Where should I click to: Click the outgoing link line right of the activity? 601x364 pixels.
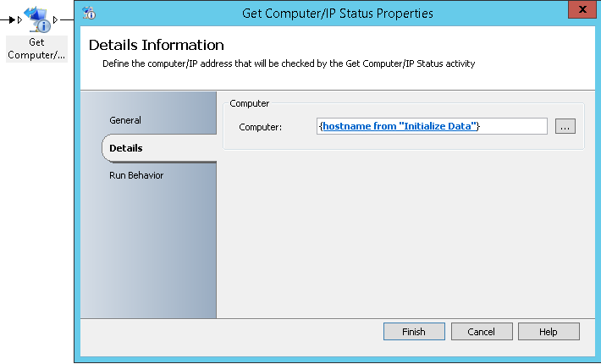point(67,19)
